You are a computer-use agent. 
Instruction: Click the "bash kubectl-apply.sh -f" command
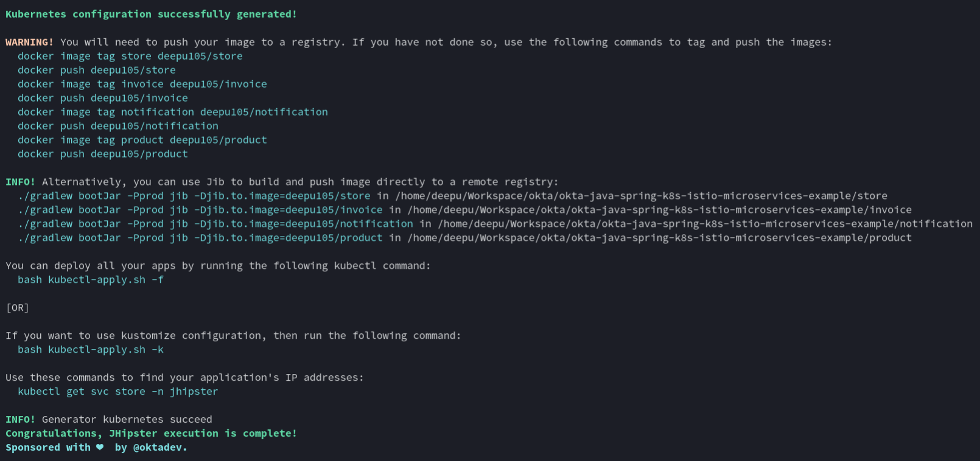(90, 280)
